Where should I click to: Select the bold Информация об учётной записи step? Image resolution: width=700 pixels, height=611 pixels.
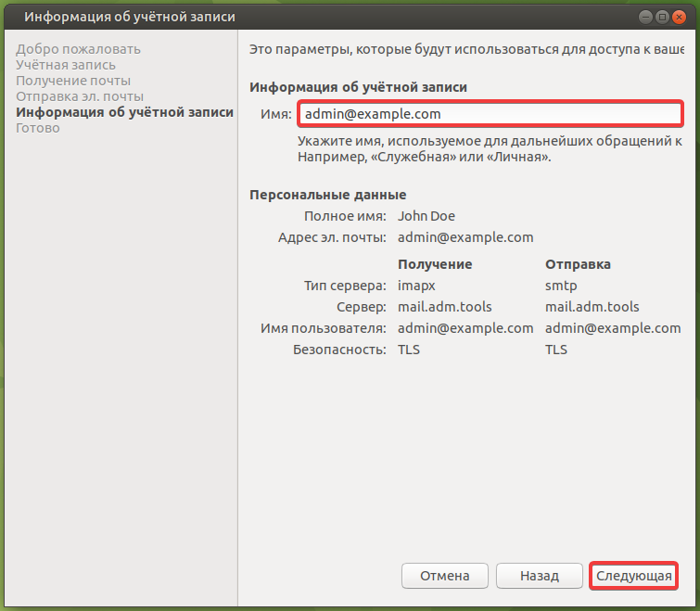124,112
